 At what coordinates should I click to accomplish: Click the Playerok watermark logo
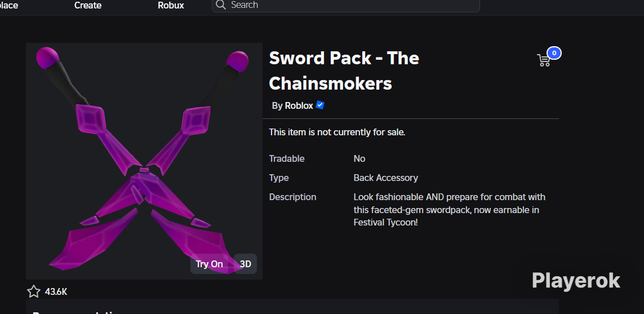(576, 281)
